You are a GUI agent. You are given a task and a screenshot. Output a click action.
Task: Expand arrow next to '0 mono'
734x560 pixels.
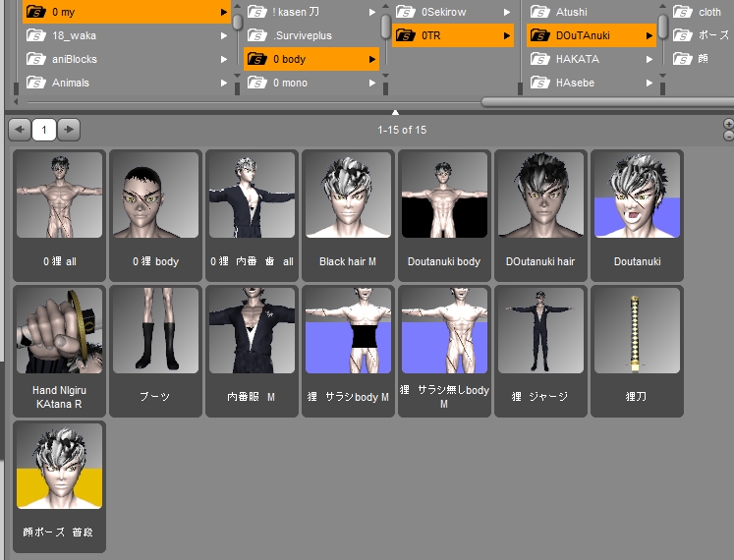tap(372, 83)
